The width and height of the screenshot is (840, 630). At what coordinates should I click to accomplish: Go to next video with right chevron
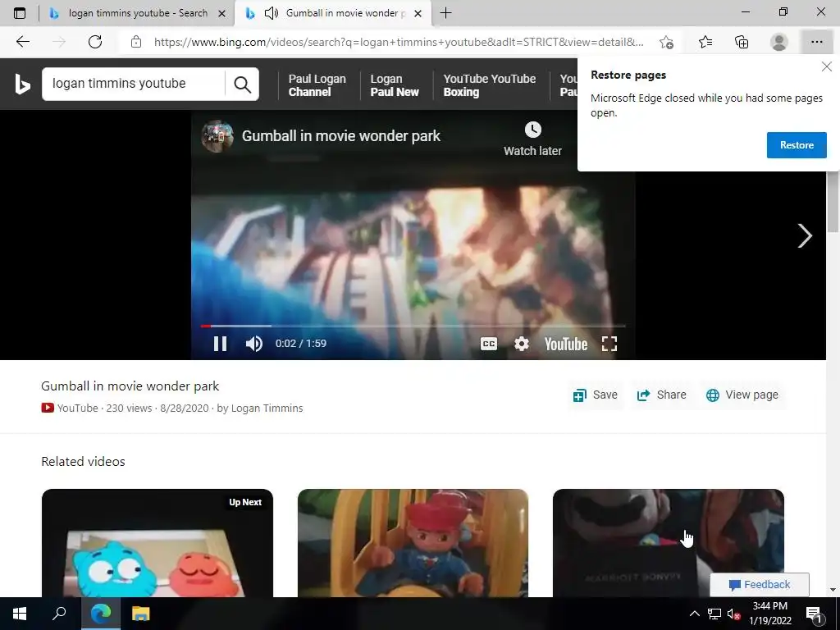click(x=805, y=235)
